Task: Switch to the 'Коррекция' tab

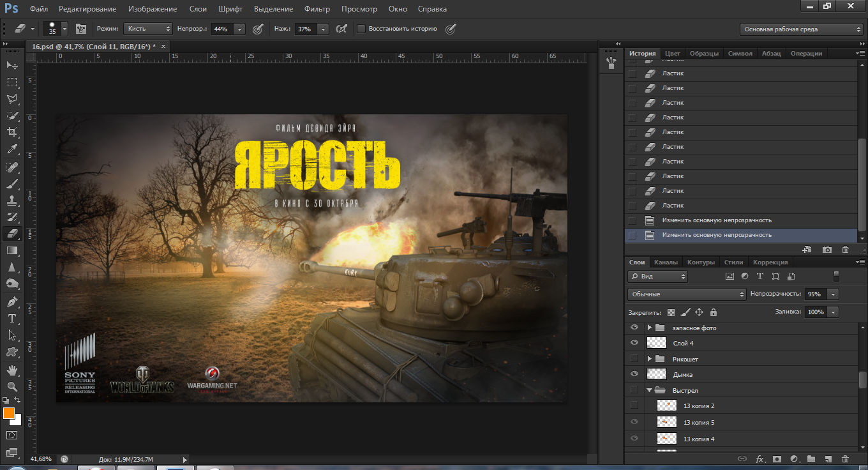Action: tap(770, 262)
